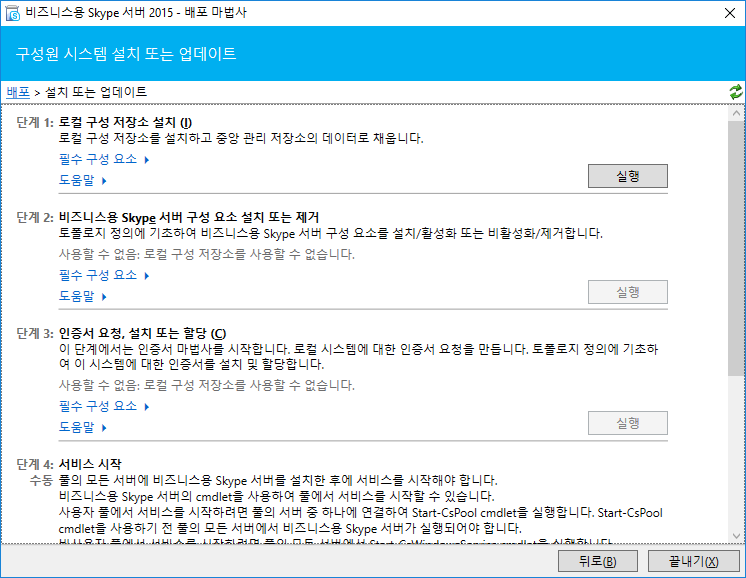Click the banner title 구성원 시스템 설치 또는 업데이트

(x=126, y=54)
